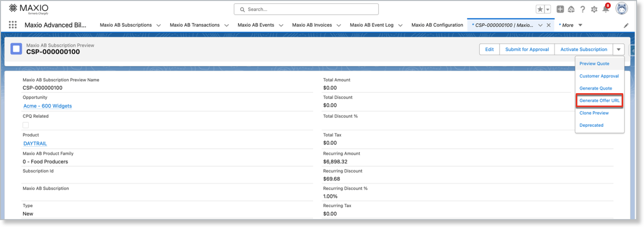Click the CSP-000000100 preview name field value
Viewport: 644px width, 227px height.
(x=43, y=88)
